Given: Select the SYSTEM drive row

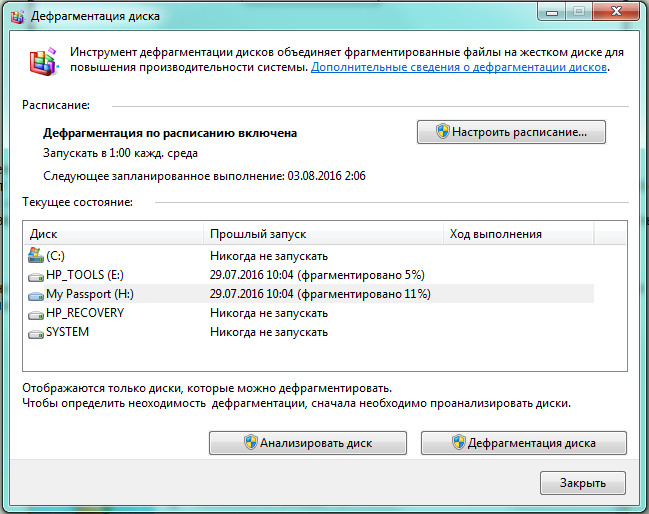Looking at the screenshot, I should coord(308,332).
